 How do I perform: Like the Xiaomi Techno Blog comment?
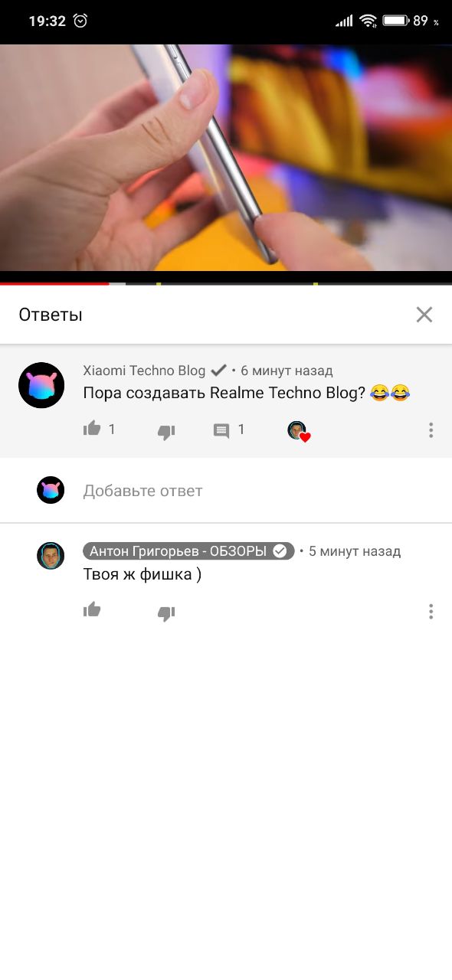(x=92, y=429)
